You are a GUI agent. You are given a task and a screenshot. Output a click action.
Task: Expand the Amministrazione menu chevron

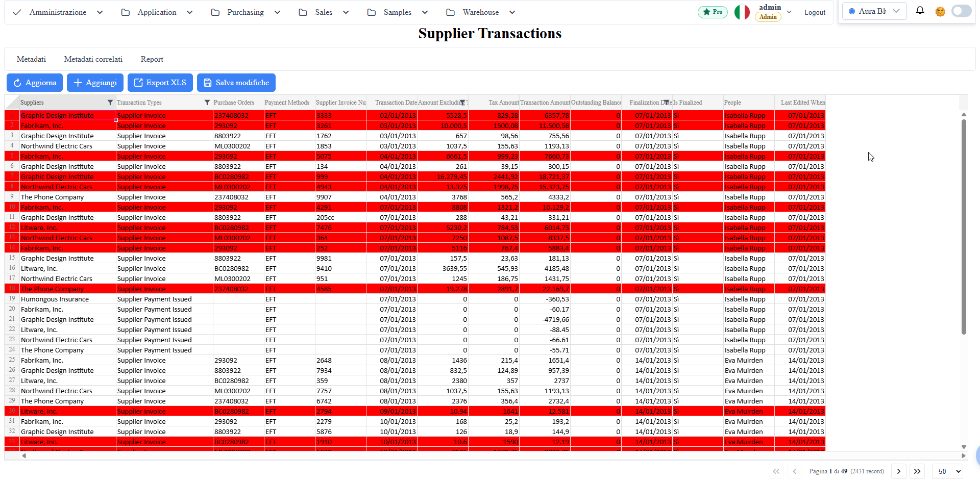point(100,12)
